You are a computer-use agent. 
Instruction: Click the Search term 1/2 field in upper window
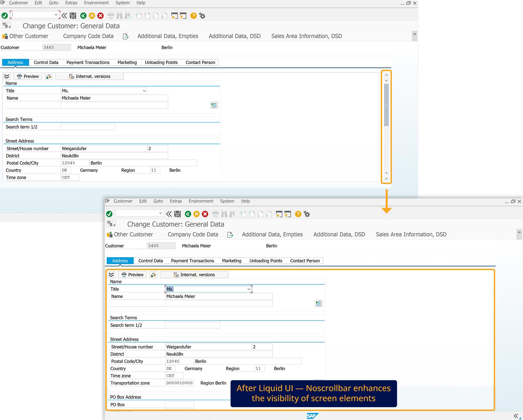pos(88,127)
